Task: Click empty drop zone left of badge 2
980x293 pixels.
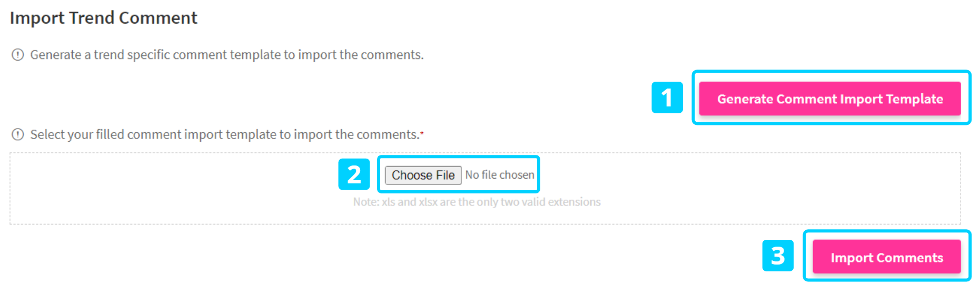Action: pyautogui.click(x=174, y=188)
